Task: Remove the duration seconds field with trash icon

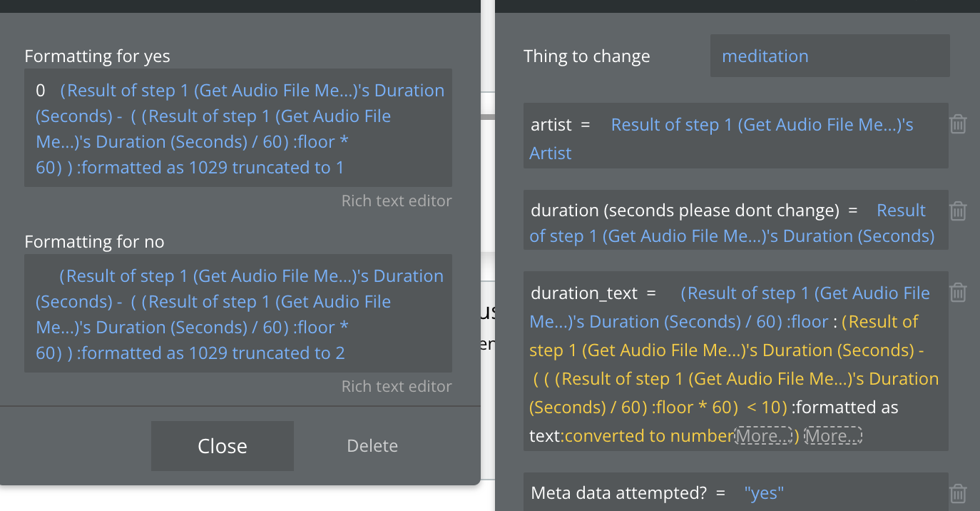Action: click(958, 211)
